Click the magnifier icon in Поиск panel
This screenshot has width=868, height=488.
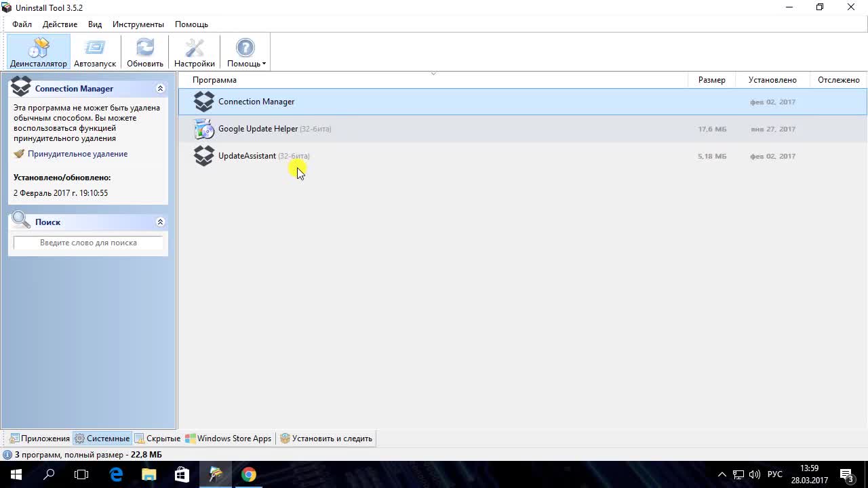[21, 221]
